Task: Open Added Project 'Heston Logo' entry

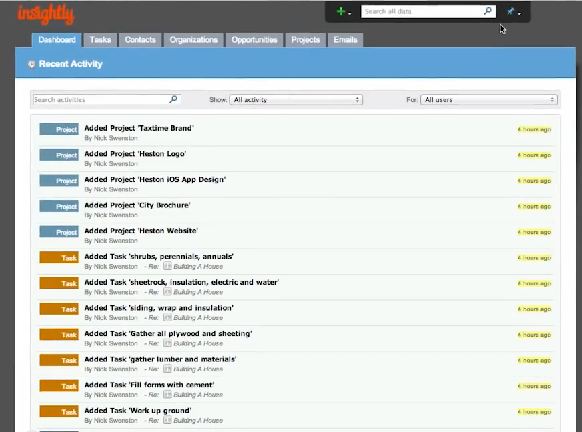Action: [135, 154]
